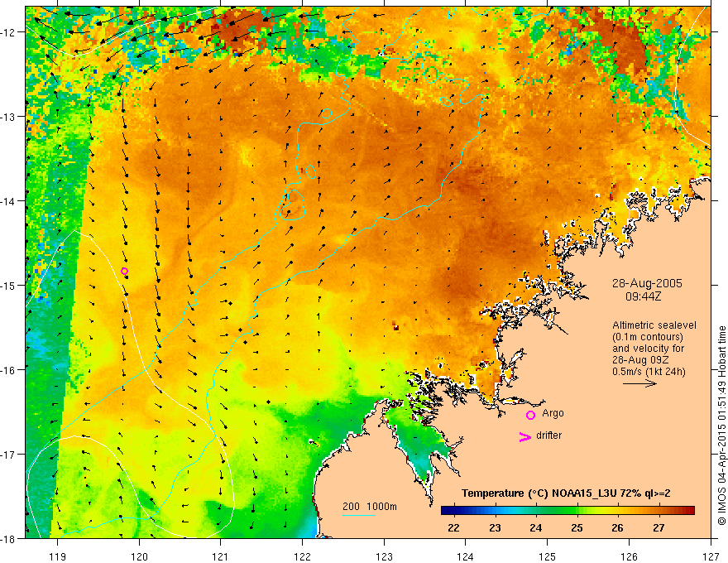This screenshot has width=728, height=563.
Task: Click the 'Argo' legend label
Action: pos(553,413)
